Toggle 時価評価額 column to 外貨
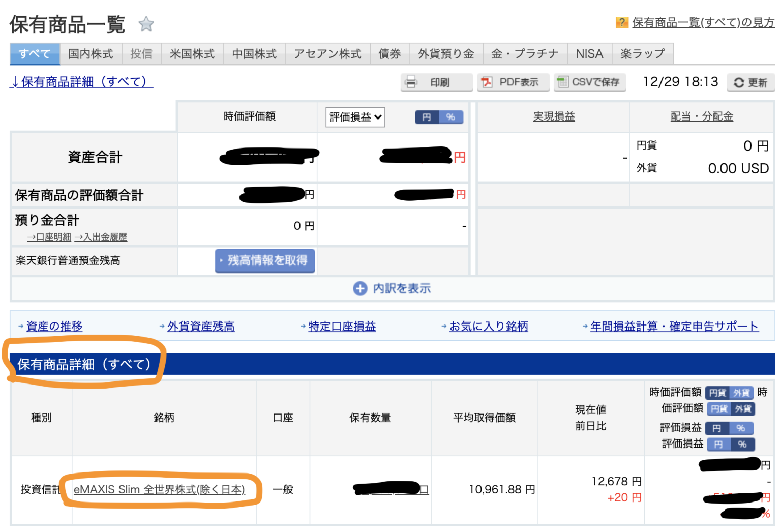 pos(741,393)
